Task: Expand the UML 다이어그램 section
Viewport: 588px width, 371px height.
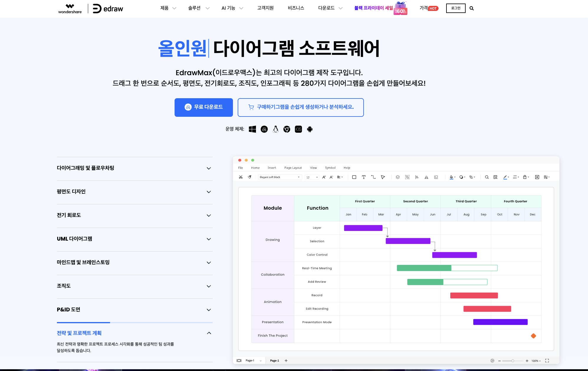Action: pos(135,239)
